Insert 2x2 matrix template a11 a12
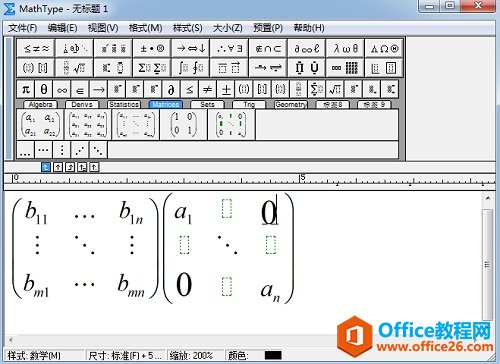This screenshot has height=364, width=500. click(x=40, y=125)
